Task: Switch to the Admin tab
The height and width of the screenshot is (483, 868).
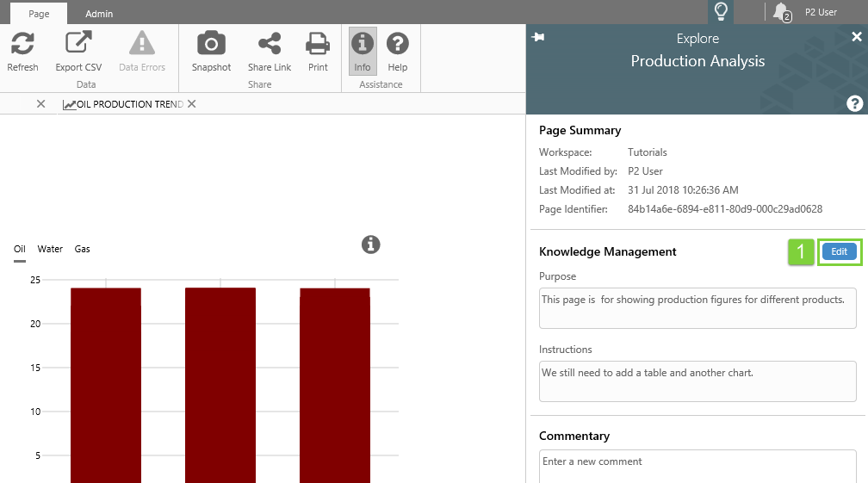Action: 99,14
